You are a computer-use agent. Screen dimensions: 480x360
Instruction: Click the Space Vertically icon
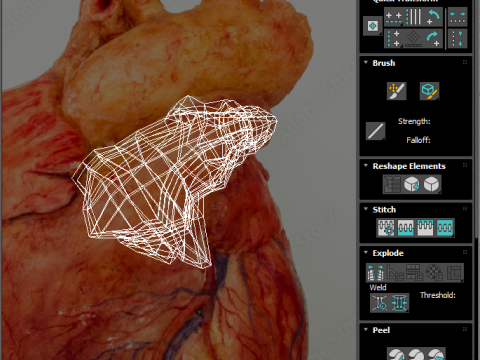click(x=457, y=39)
